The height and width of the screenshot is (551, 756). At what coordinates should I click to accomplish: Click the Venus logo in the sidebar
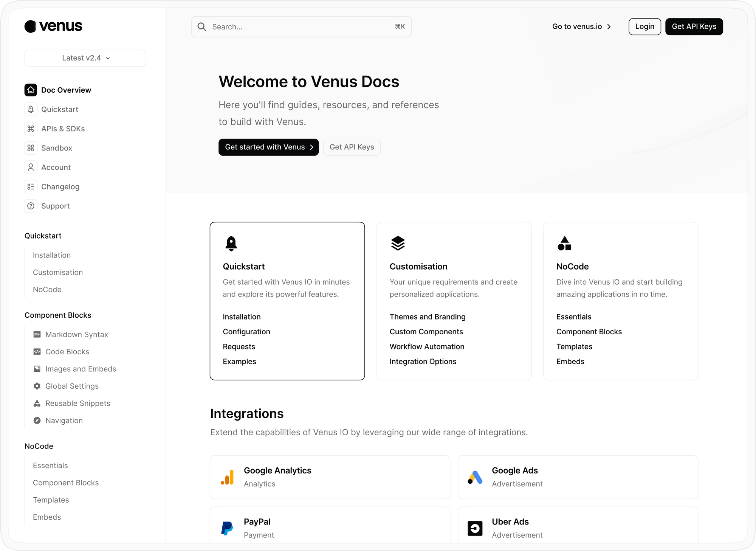[53, 26]
